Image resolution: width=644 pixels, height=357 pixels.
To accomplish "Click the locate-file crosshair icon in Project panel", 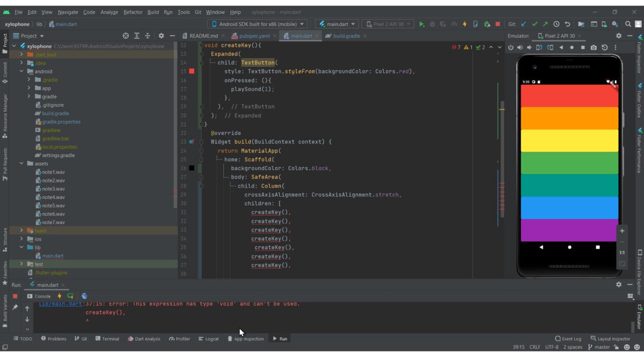I will tap(126, 36).
